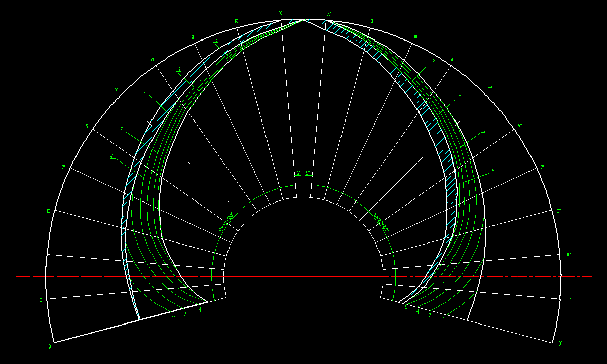The image size is (607, 364).
Task: Click the "0" label at bottom left
Action: 50,347
